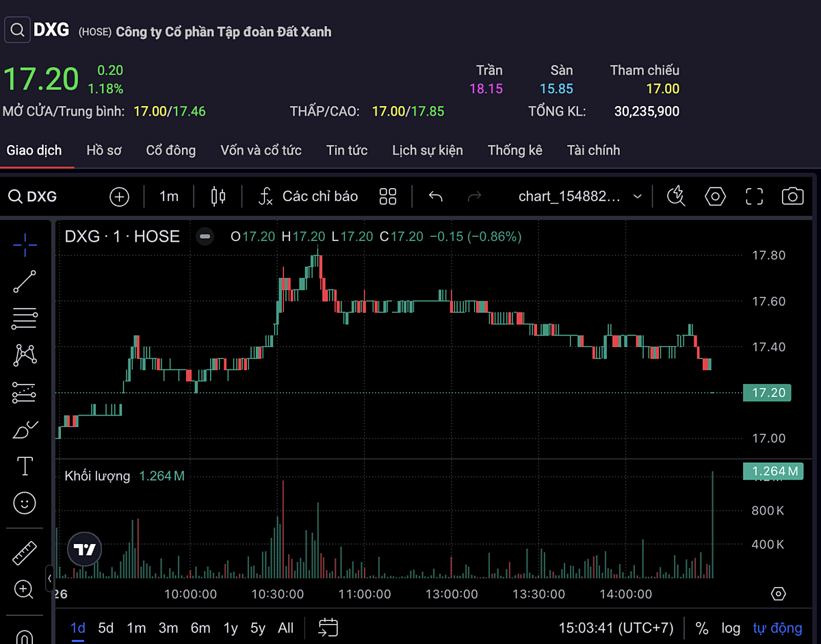821x644 pixels.
Task: Toggle percent scale on price axis
Action: (x=702, y=628)
